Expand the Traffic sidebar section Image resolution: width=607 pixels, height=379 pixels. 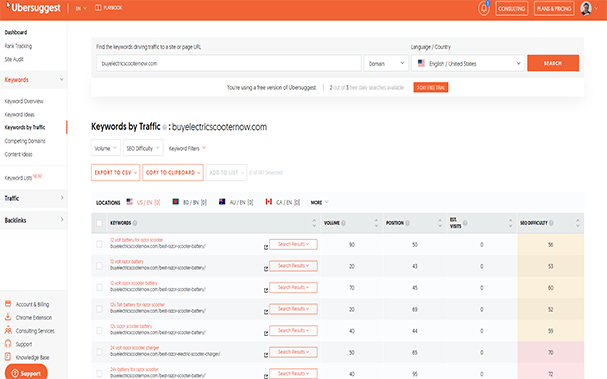34,198
